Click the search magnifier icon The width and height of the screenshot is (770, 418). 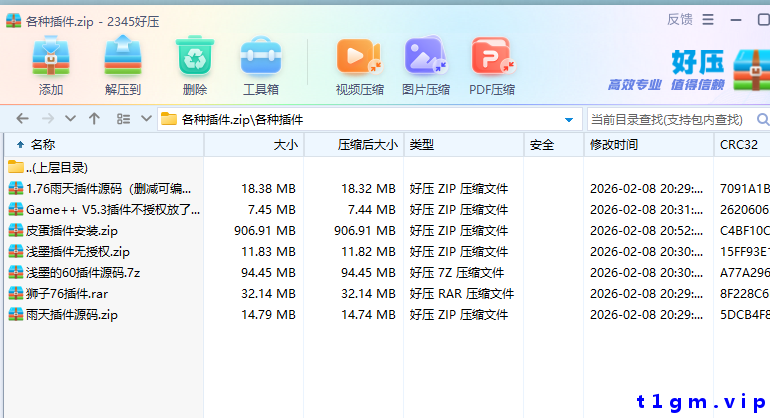coord(763,119)
